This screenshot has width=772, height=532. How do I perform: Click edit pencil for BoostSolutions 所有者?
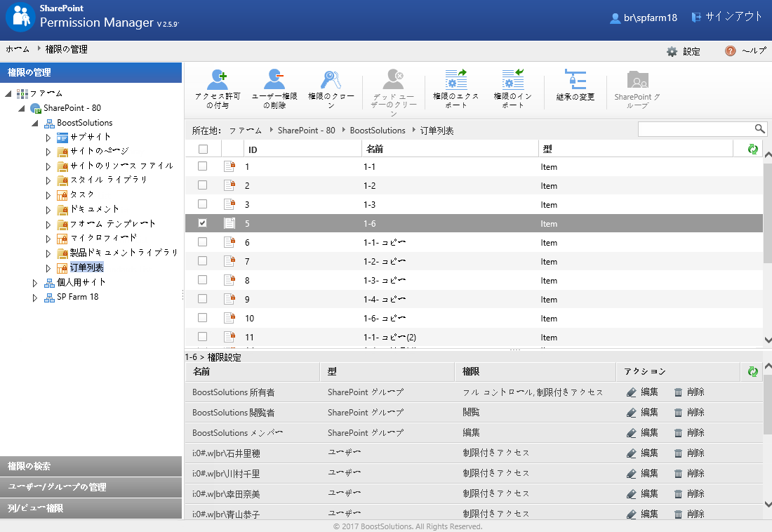[631, 392]
